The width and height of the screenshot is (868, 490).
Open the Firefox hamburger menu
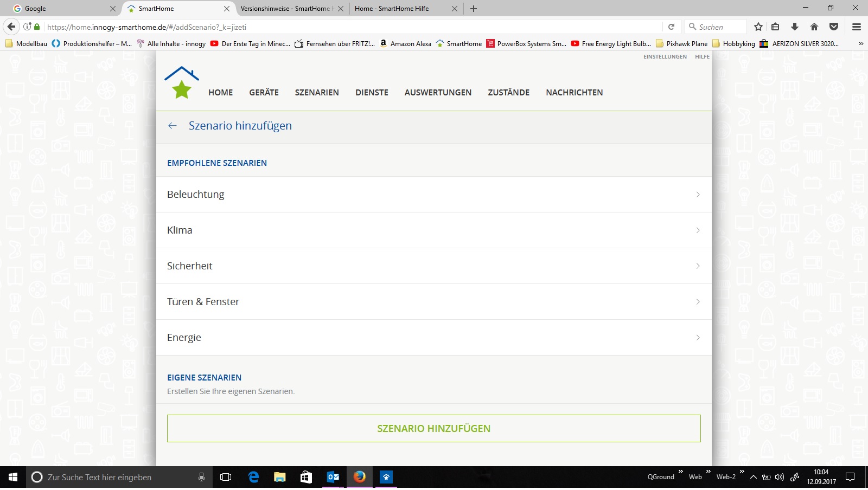pyautogui.click(x=857, y=27)
